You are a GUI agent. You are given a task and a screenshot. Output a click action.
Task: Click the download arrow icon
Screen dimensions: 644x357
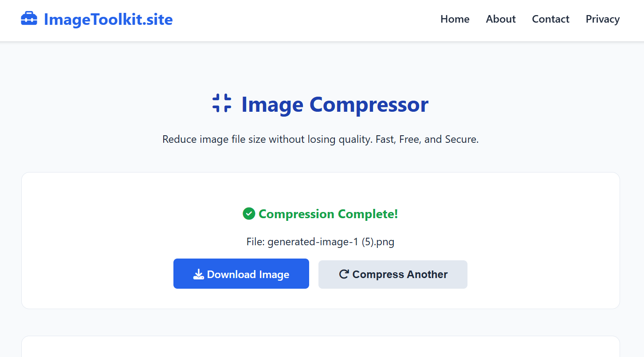coord(198,275)
